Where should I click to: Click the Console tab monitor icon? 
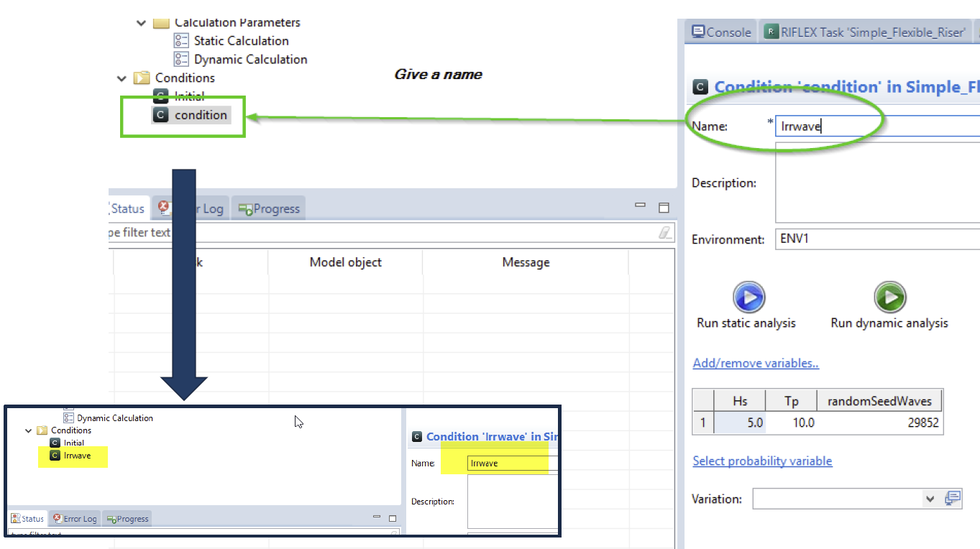[697, 32]
